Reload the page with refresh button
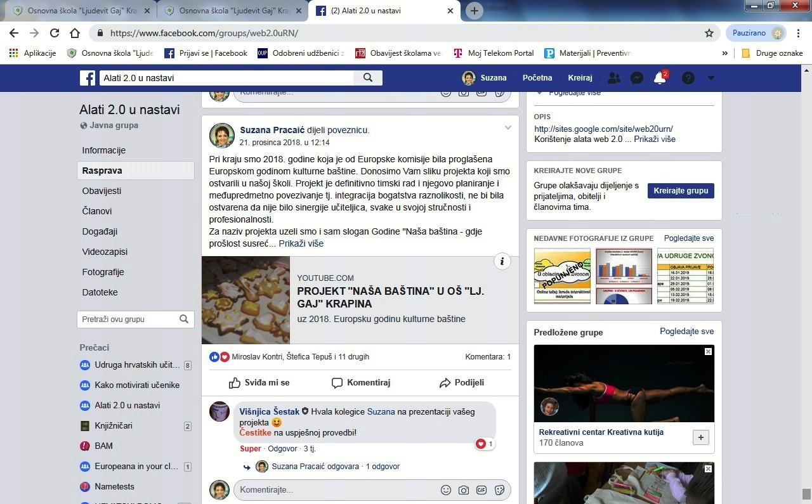 tap(55, 33)
